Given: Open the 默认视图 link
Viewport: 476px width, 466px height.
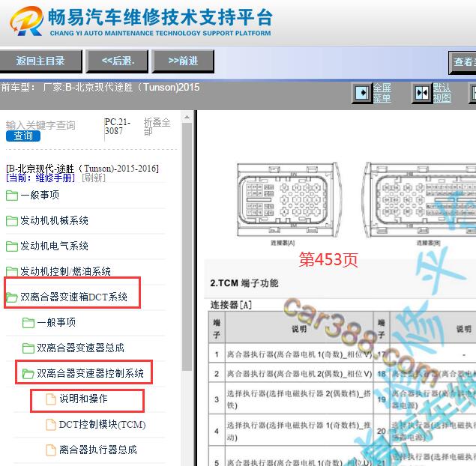Looking at the screenshot, I should click(x=442, y=93).
